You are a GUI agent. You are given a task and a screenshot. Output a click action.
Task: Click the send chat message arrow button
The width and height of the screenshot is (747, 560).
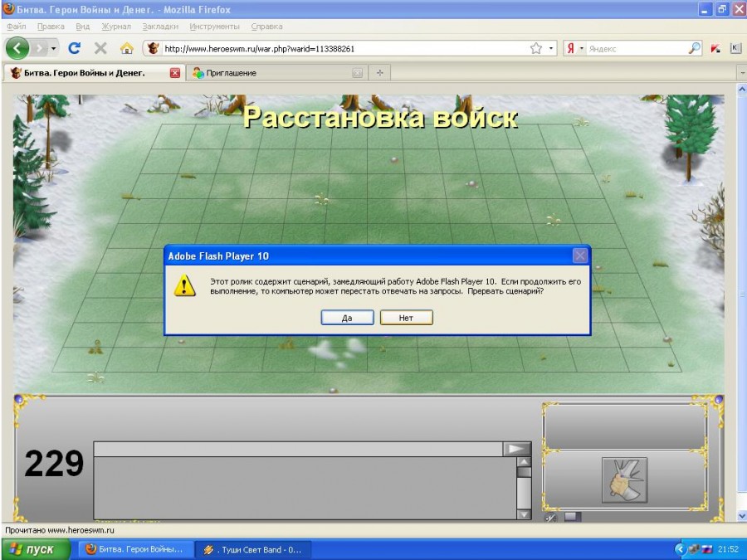(x=516, y=449)
